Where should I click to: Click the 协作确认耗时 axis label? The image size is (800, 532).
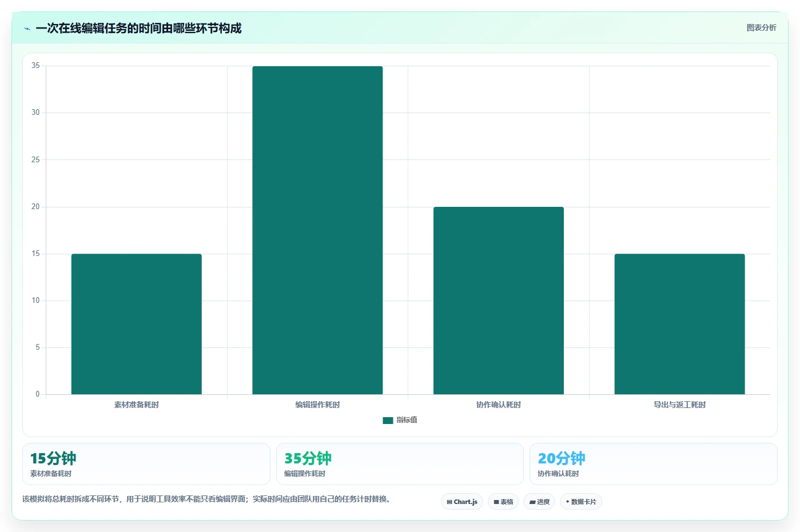(x=499, y=405)
